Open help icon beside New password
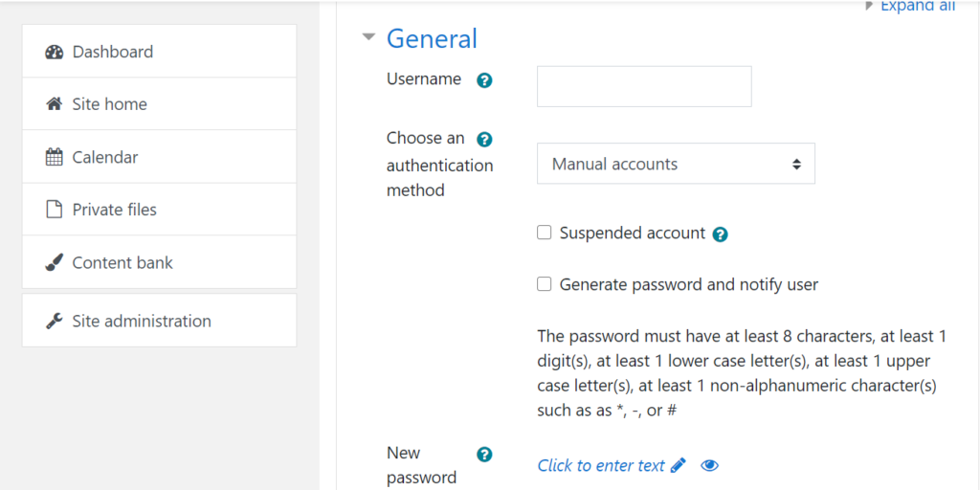The height and width of the screenshot is (490, 980). pyautogui.click(x=484, y=455)
